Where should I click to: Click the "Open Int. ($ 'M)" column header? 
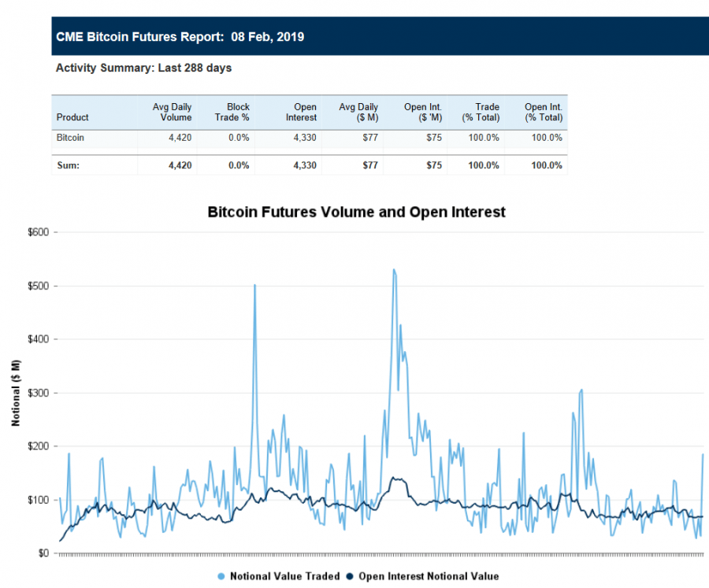click(x=423, y=112)
